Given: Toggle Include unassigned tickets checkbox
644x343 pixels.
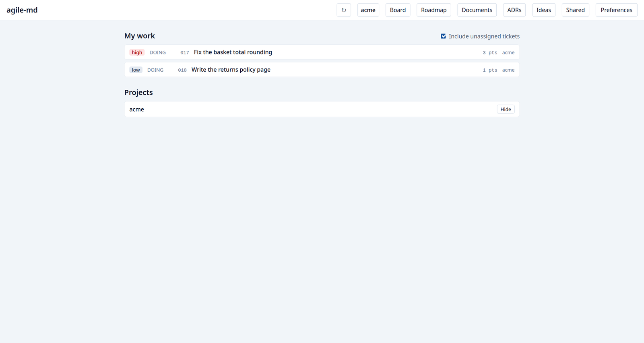Looking at the screenshot, I should tap(443, 36).
